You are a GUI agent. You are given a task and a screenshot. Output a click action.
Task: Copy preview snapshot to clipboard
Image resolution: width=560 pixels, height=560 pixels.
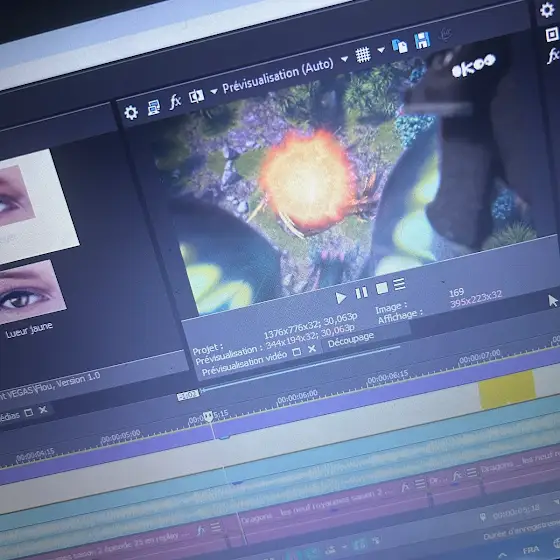[x=400, y=46]
